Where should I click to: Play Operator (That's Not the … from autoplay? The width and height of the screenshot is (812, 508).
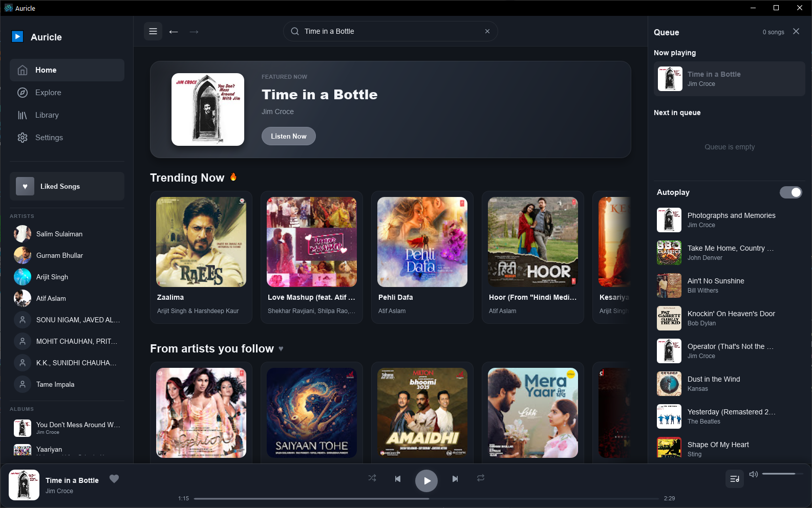tap(730, 351)
